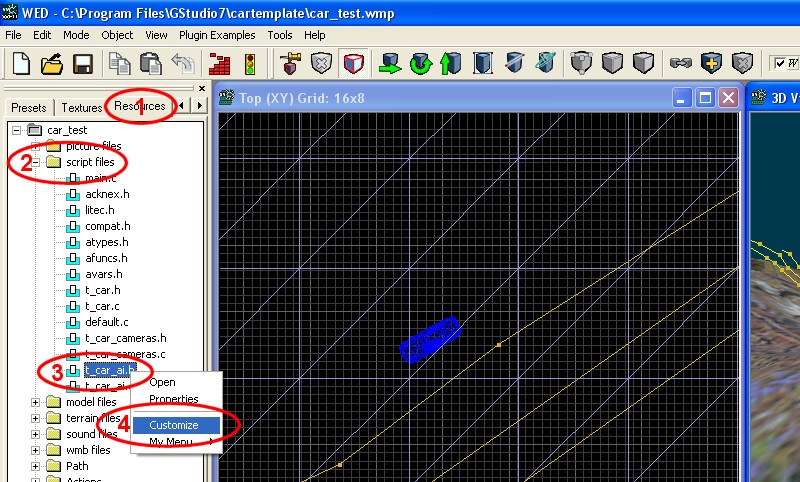This screenshot has height=482, width=800.
Task: Select Properties in the context menu
Action: click(x=174, y=399)
